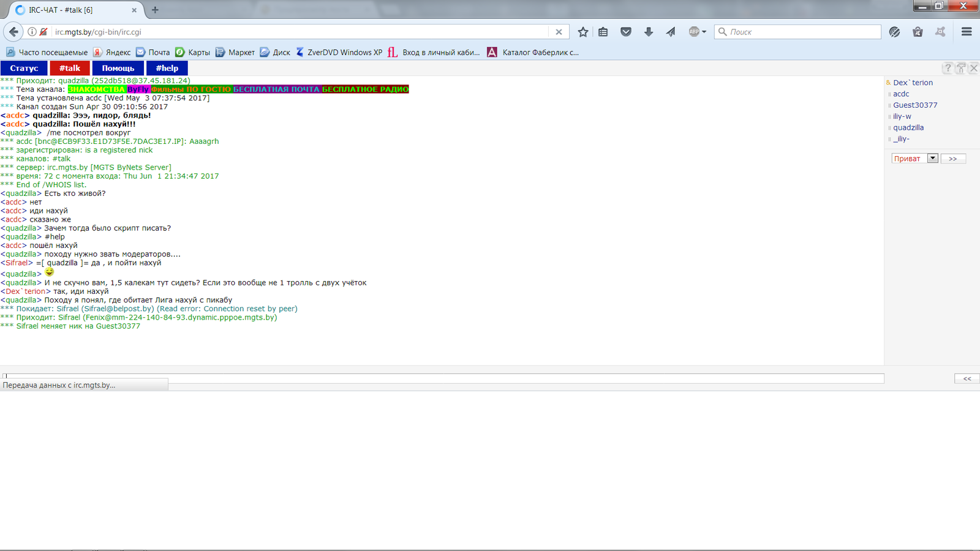The width and height of the screenshot is (980, 551).
Task: Click the URL irc.mgts.by address field
Action: (x=300, y=32)
